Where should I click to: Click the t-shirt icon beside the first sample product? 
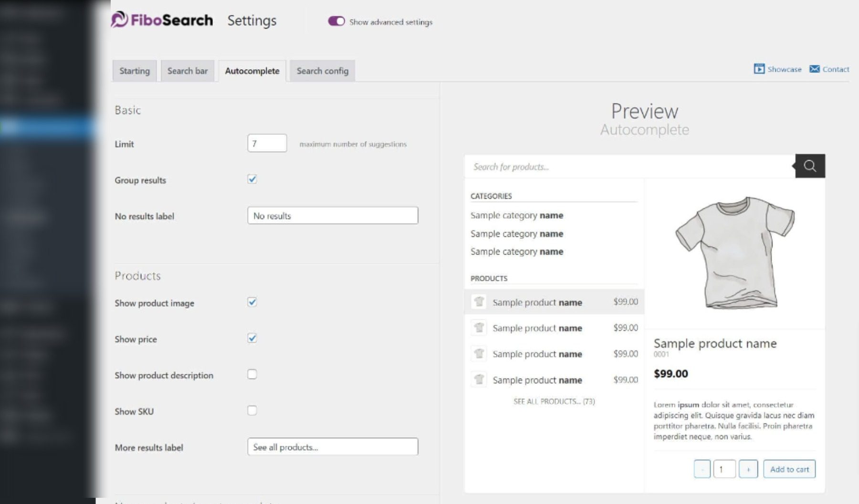(x=479, y=301)
